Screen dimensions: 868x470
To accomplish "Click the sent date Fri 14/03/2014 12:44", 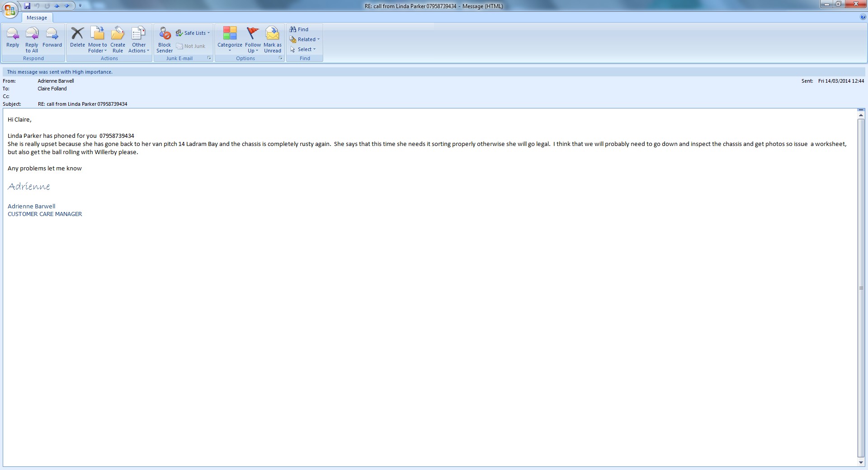I will (x=841, y=81).
